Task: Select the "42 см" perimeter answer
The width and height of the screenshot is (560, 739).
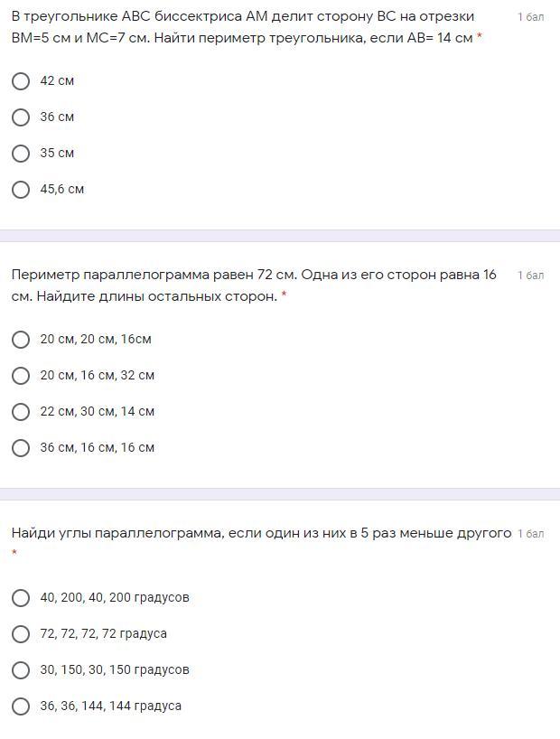Action: coord(21,81)
